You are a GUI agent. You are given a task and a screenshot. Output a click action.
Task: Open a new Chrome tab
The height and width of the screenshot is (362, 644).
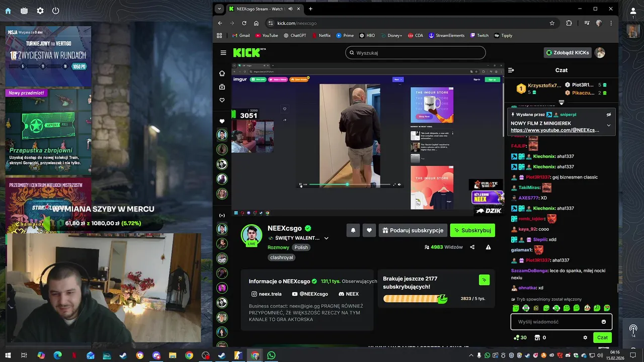[x=310, y=9]
